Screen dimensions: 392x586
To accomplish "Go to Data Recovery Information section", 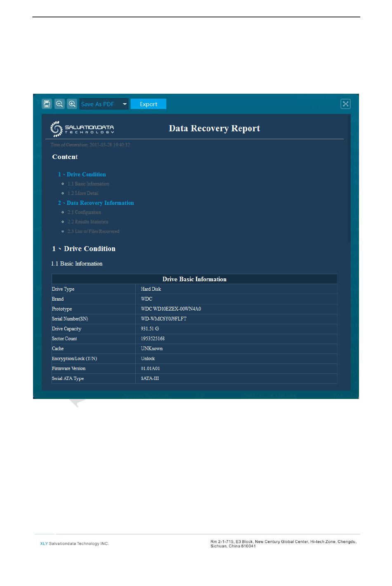I will tap(96, 203).
